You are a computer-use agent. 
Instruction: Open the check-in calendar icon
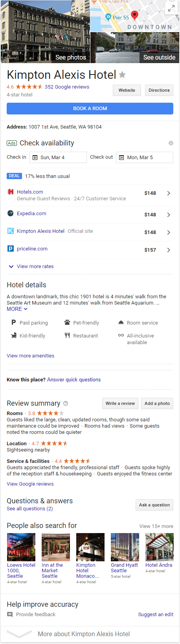pos(35,158)
